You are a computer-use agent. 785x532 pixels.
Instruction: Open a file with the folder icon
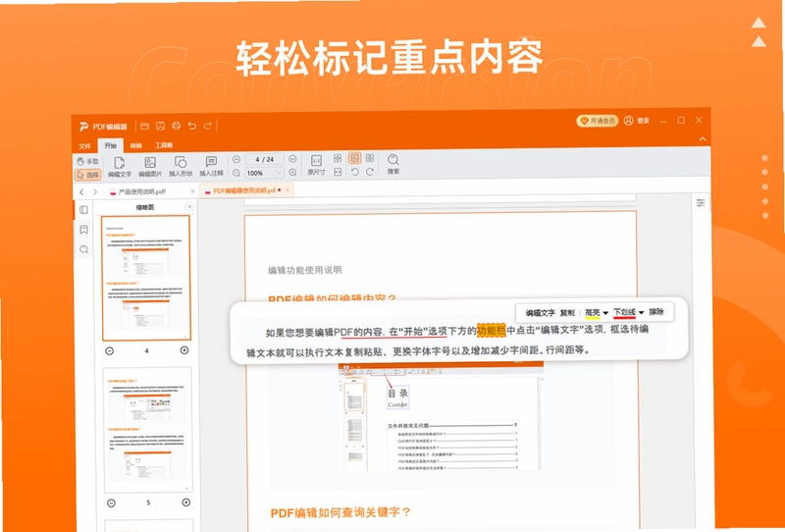point(145,126)
